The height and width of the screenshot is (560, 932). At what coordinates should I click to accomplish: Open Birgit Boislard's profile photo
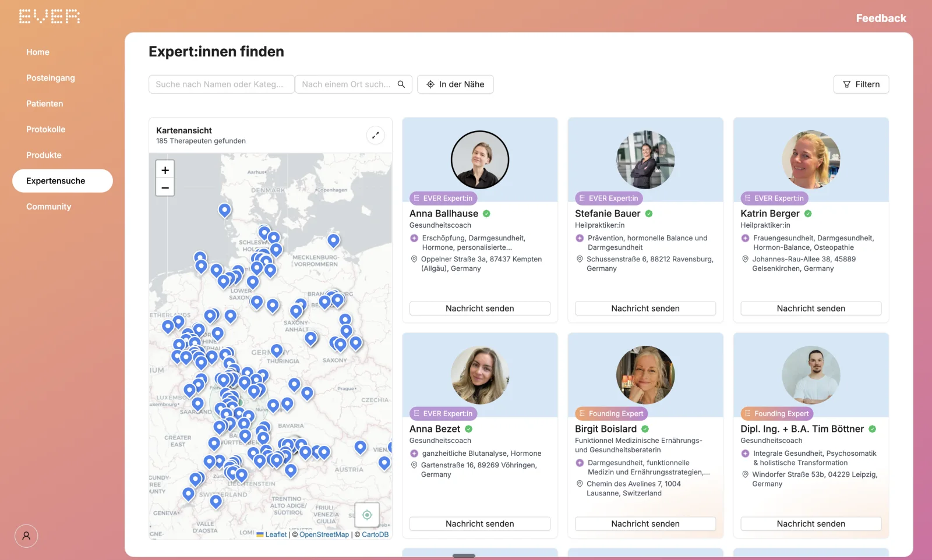click(x=645, y=375)
